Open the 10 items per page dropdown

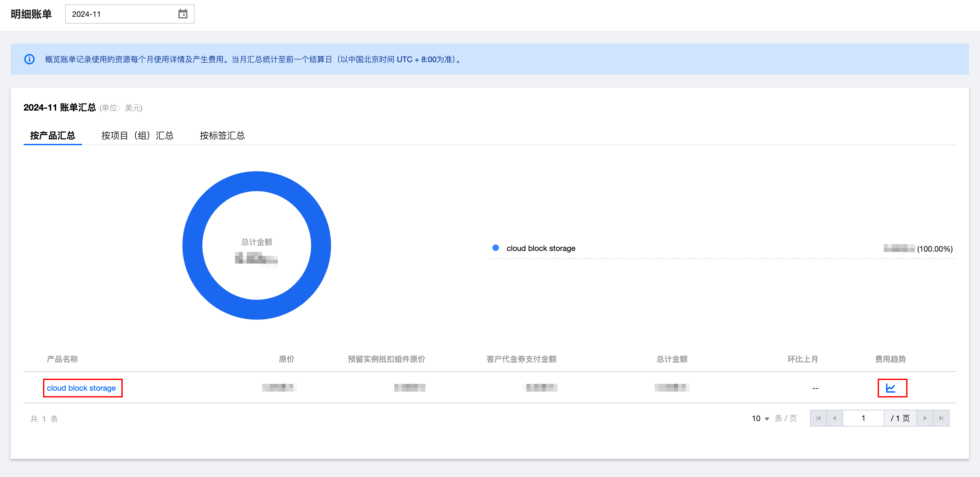760,418
